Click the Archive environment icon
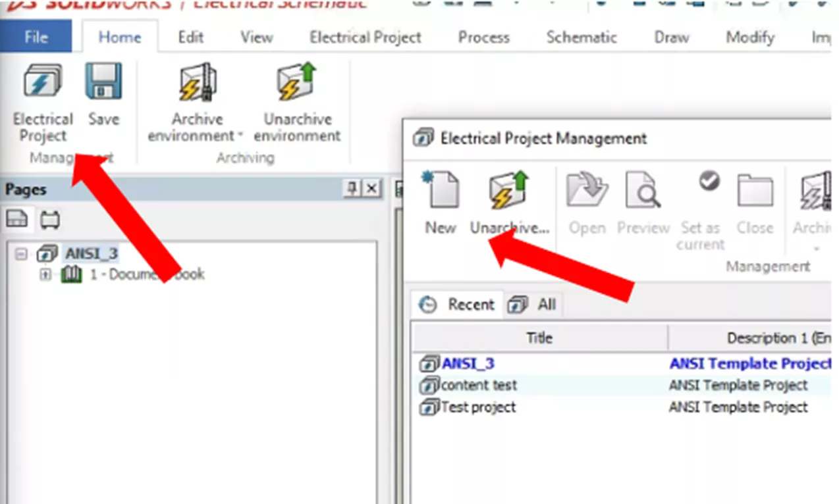This screenshot has height=504, width=839. pyautogui.click(x=197, y=82)
